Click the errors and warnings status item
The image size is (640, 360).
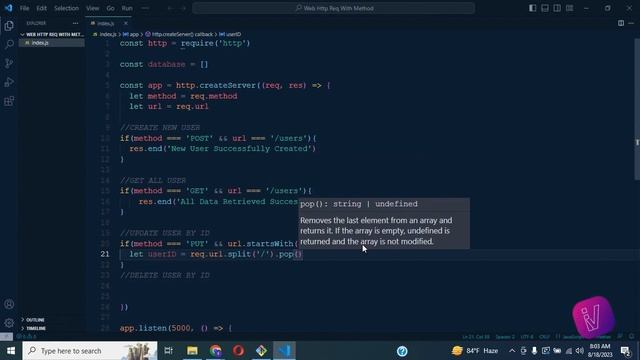coord(27,337)
